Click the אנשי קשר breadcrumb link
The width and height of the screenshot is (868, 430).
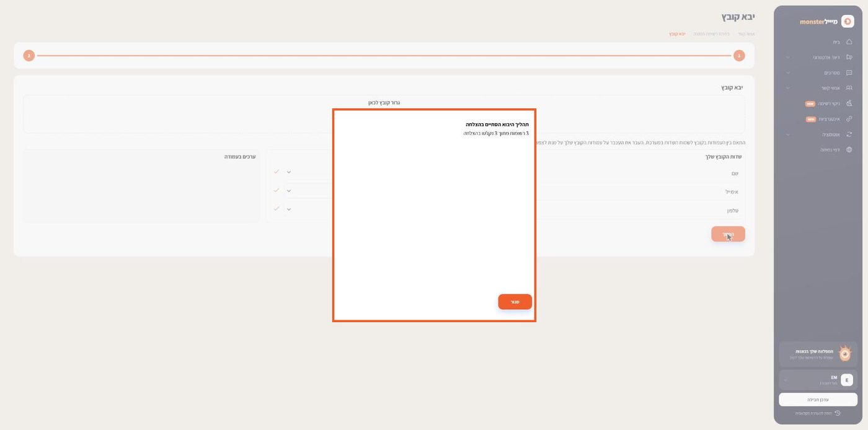[x=746, y=34]
